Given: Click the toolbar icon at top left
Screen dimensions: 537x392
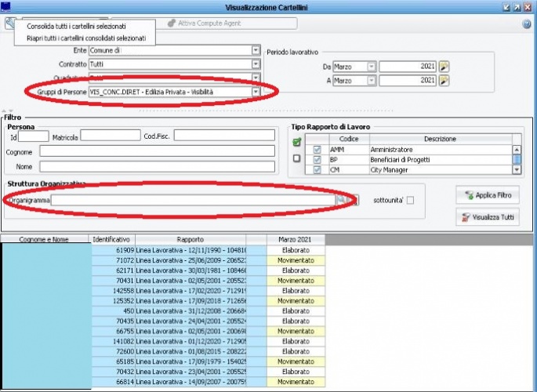Looking at the screenshot, I should point(9,23).
